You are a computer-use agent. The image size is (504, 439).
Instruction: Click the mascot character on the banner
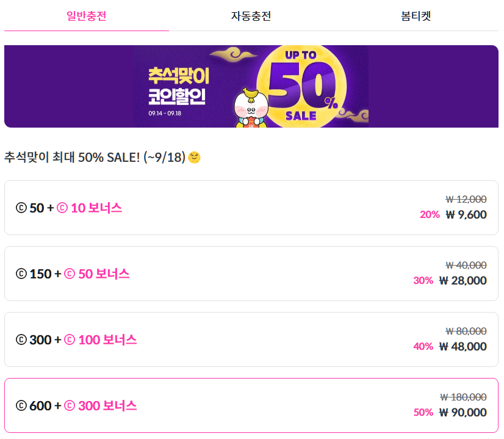click(x=251, y=109)
